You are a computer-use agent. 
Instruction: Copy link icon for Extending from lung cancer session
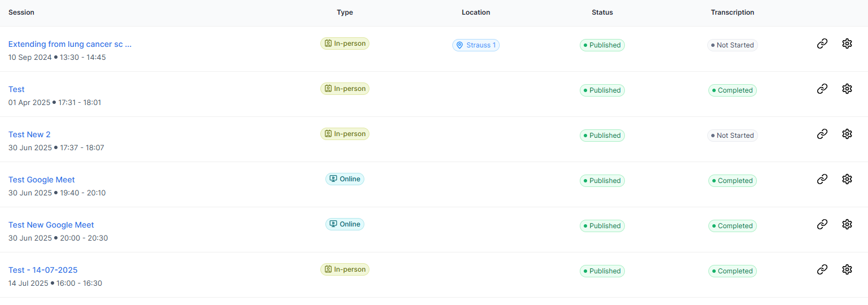(822, 43)
